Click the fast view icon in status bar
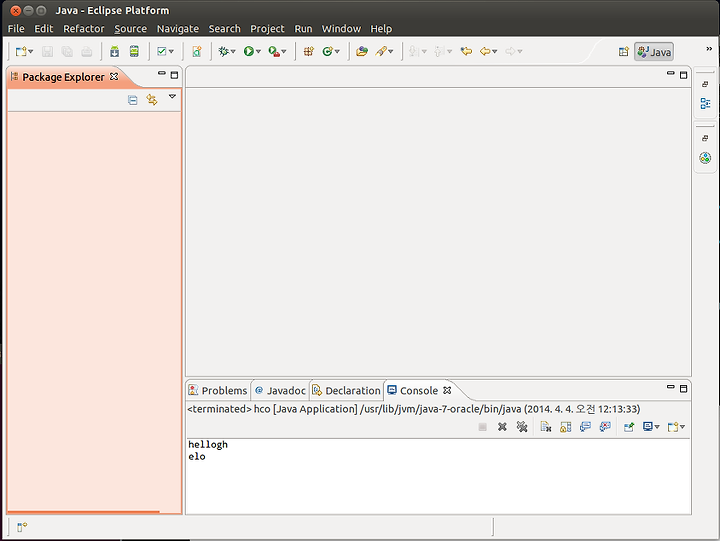The height and width of the screenshot is (541, 720). tap(22, 527)
